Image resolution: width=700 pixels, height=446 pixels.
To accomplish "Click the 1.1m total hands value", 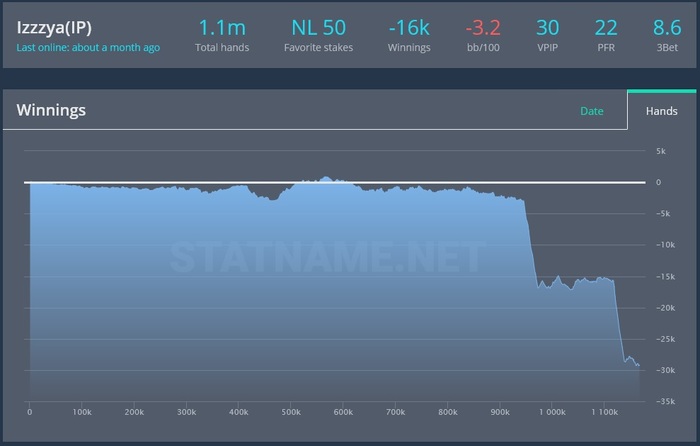I will (x=222, y=28).
